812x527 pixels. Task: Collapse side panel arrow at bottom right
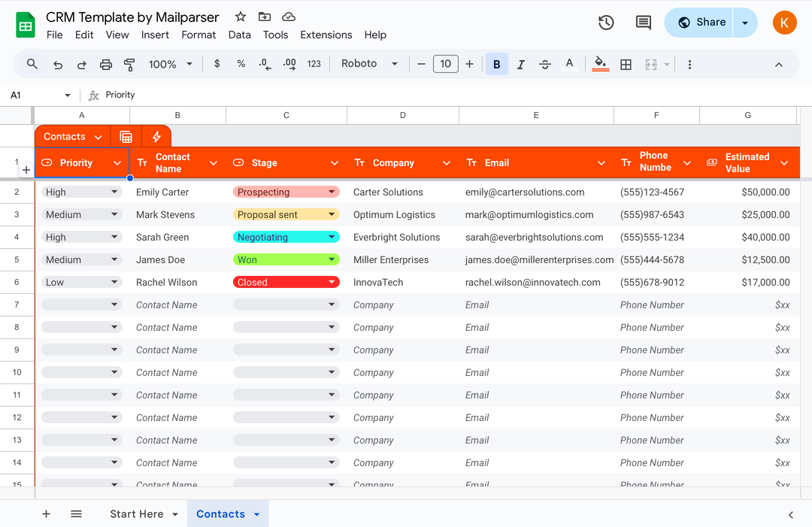coord(791,514)
